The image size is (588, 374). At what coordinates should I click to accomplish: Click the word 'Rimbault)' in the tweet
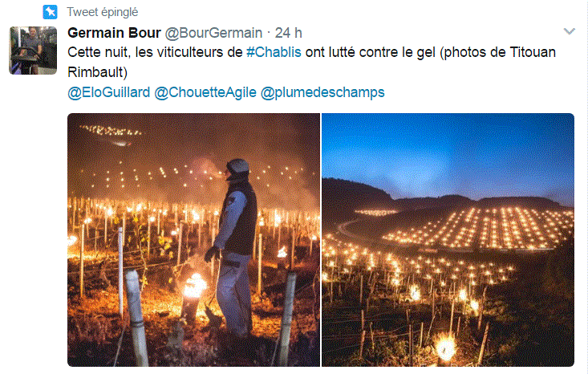pos(98,72)
